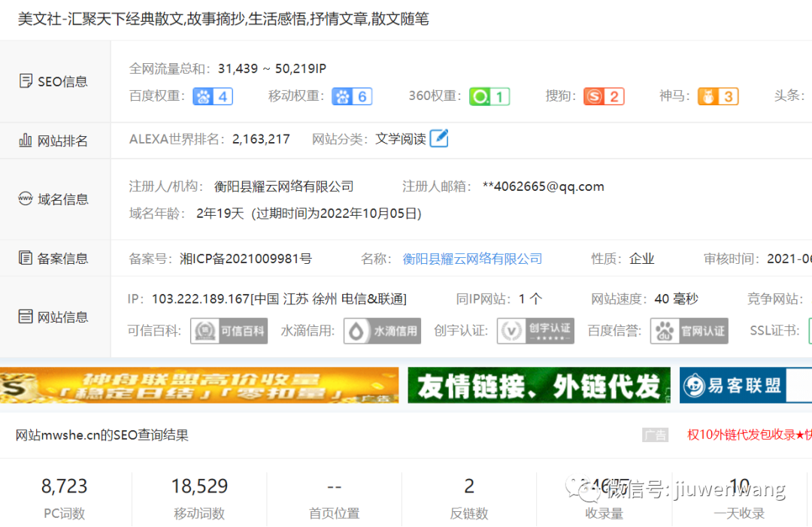The width and height of the screenshot is (812, 527).
Task: Click the 移动词数 value 18,529
Action: coord(199,486)
